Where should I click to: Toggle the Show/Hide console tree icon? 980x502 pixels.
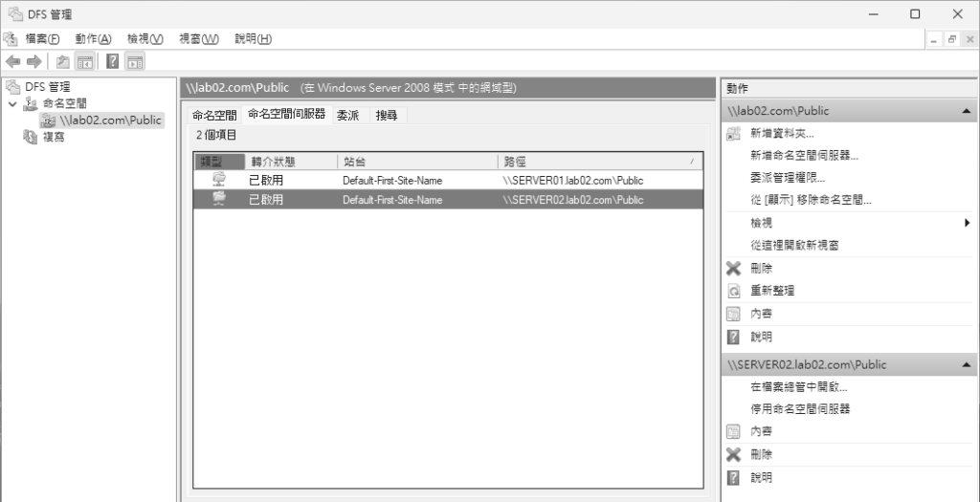(84, 61)
